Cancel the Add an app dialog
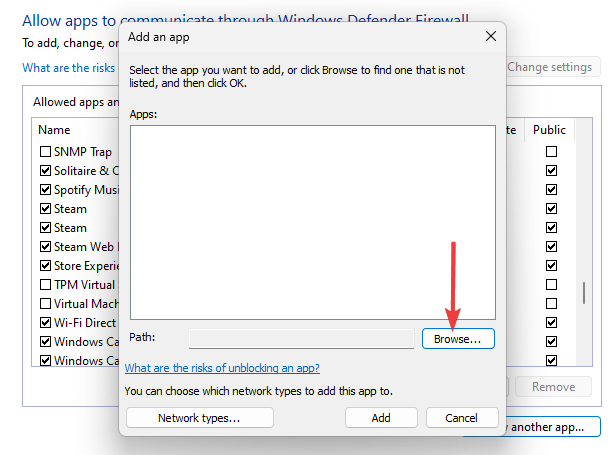 461,418
